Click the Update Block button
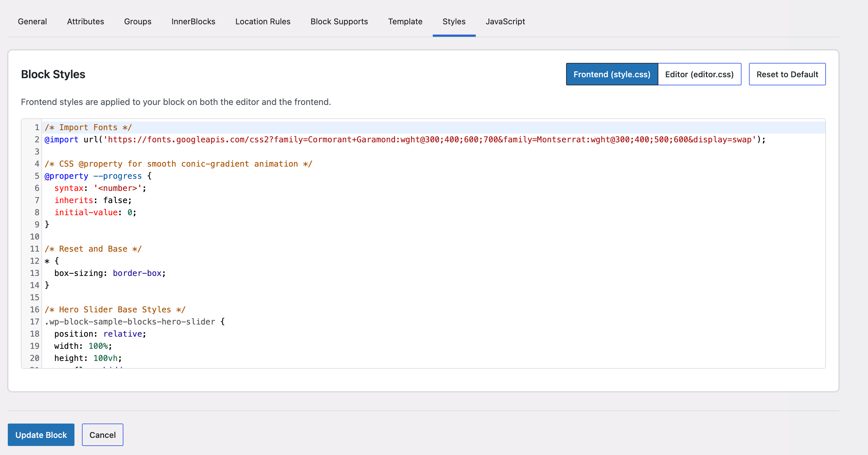 point(41,435)
